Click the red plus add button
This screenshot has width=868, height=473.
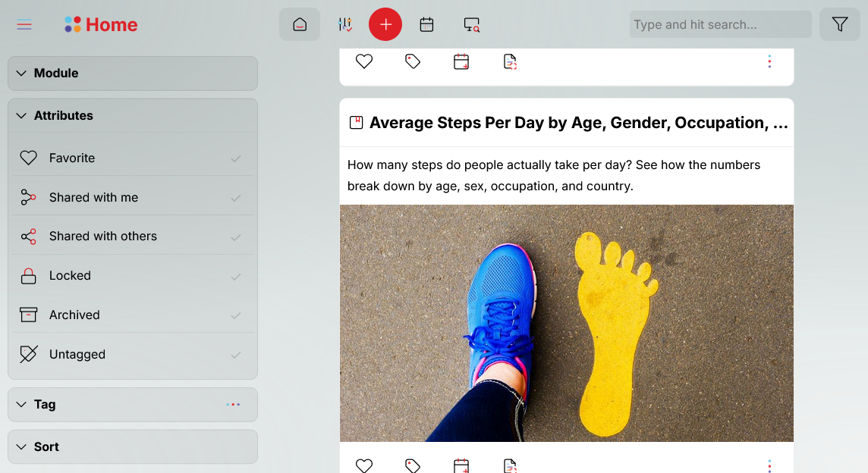tap(385, 24)
